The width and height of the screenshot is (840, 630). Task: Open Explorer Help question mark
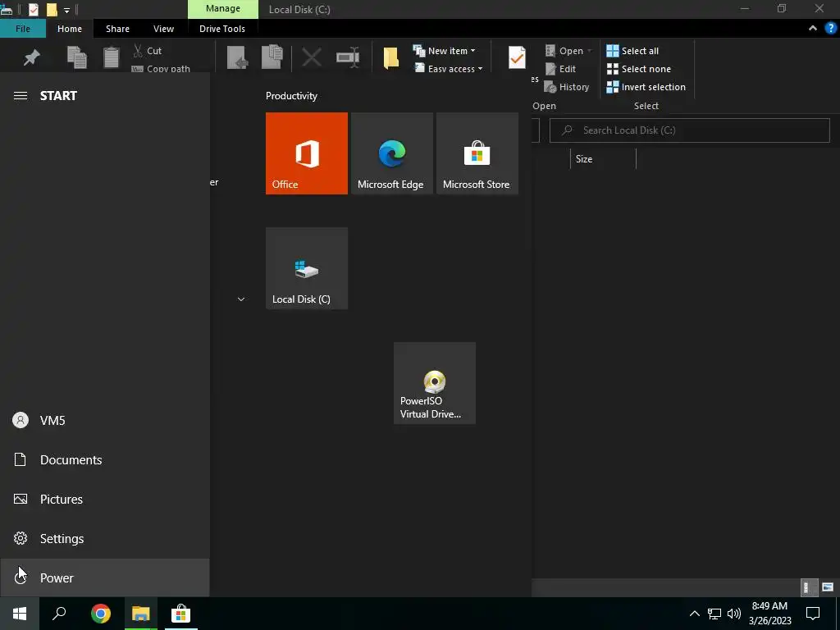tap(830, 28)
